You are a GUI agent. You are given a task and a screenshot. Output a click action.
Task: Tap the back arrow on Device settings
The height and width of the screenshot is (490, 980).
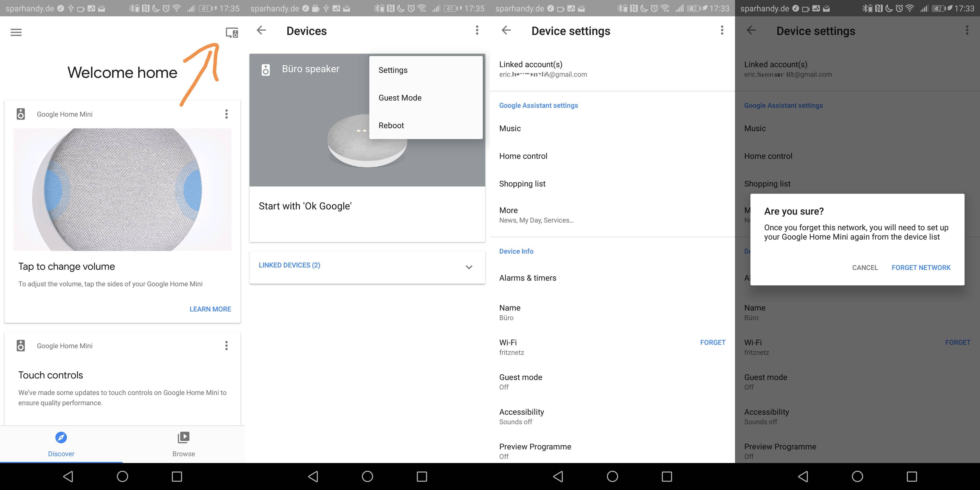click(x=506, y=30)
